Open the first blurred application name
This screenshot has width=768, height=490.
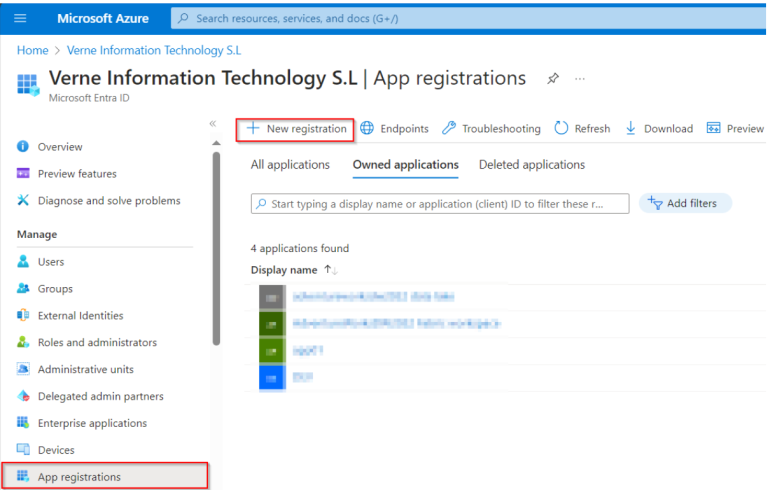click(373, 296)
